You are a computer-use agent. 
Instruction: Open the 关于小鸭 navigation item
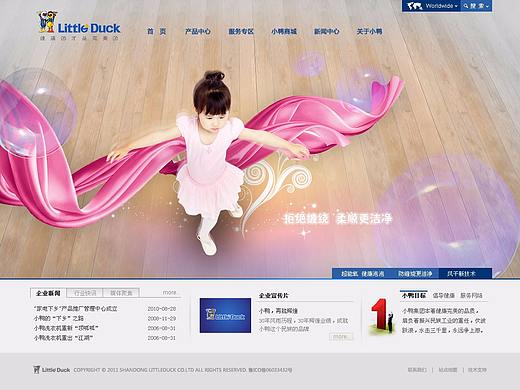click(x=369, y=31)
